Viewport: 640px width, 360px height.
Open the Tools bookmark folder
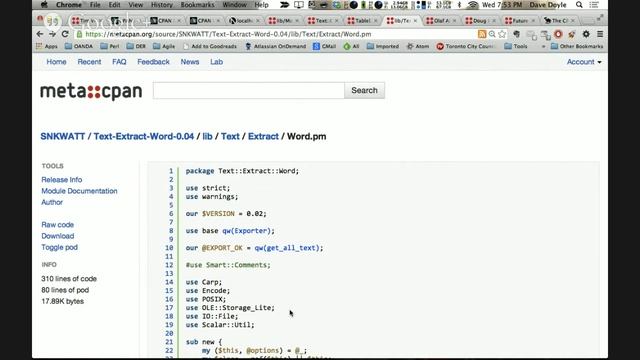516,47
